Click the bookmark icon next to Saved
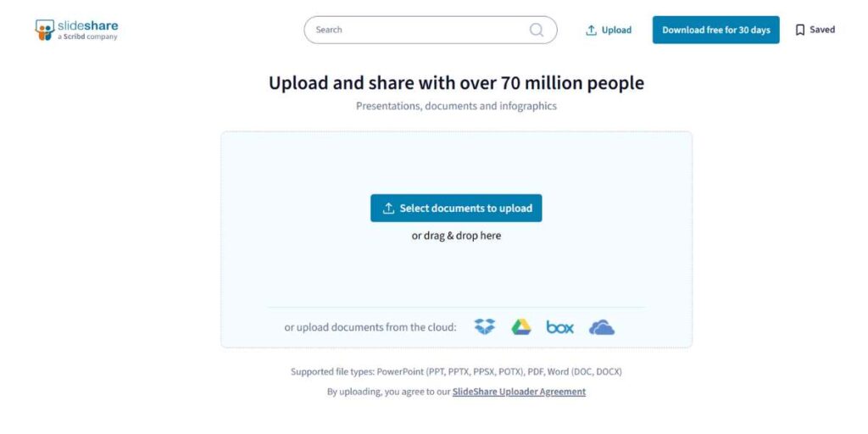 click(800, 30)
